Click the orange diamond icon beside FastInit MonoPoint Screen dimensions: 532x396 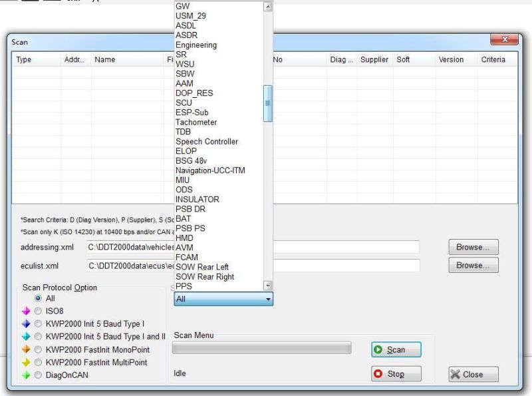(26, 349)
